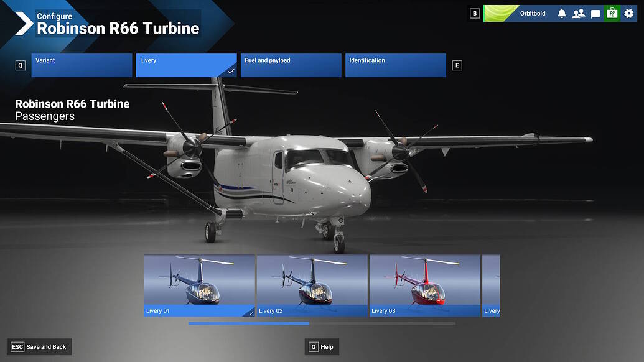
Task: Open the notifications bell icon
Action: [562, 12]
